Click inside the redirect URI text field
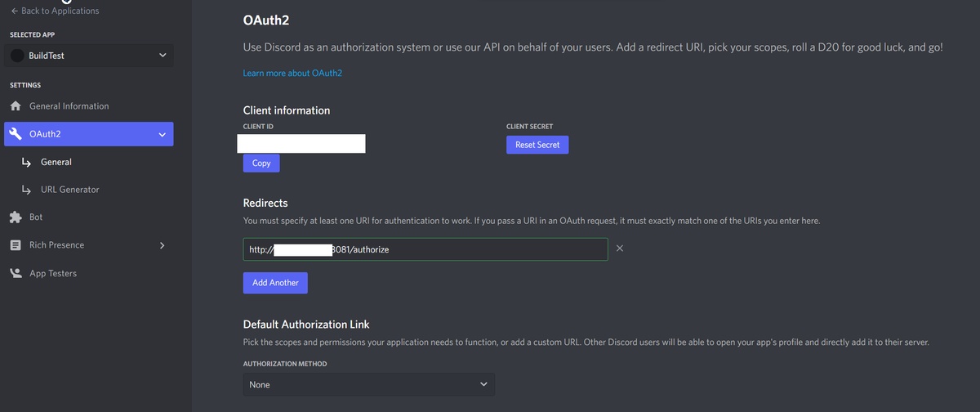 click(x=490, y=249)
